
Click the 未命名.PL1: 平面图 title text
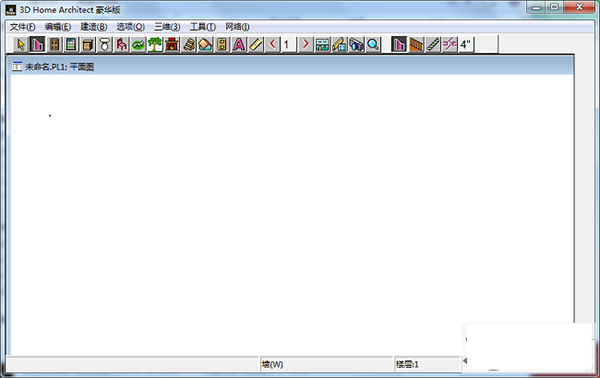tap(59, 67)
